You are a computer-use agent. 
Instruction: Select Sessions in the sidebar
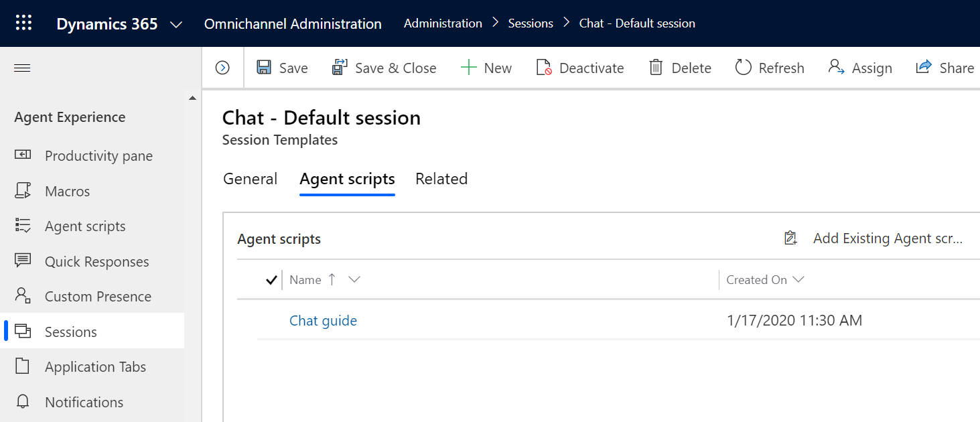92,332
